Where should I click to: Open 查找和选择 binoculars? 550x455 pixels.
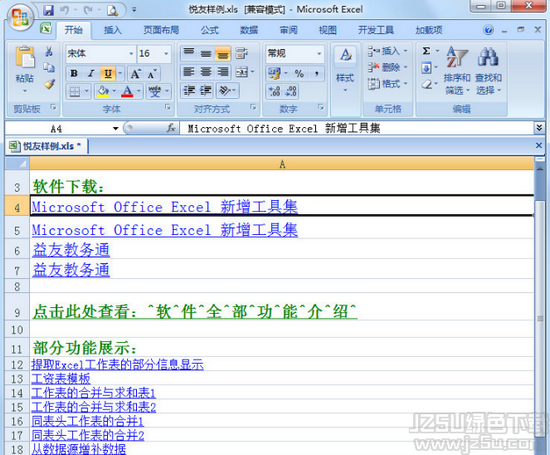point(488,71)
